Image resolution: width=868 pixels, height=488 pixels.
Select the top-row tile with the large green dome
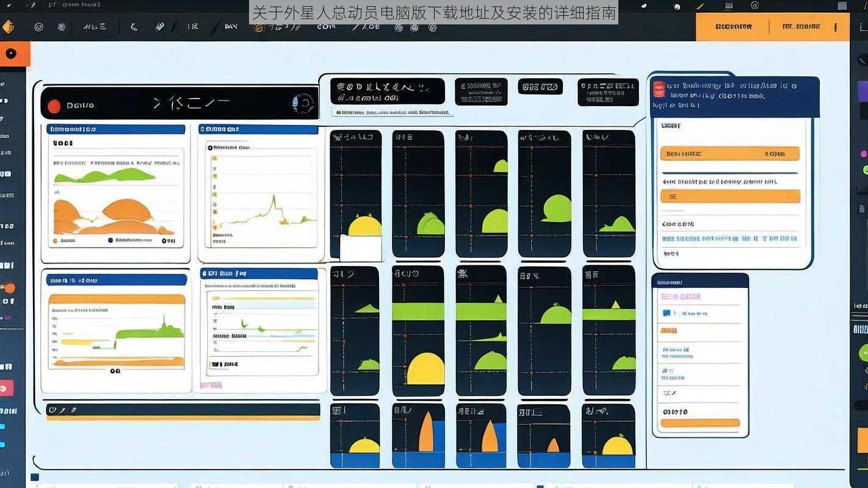click(x=544, y=193)
